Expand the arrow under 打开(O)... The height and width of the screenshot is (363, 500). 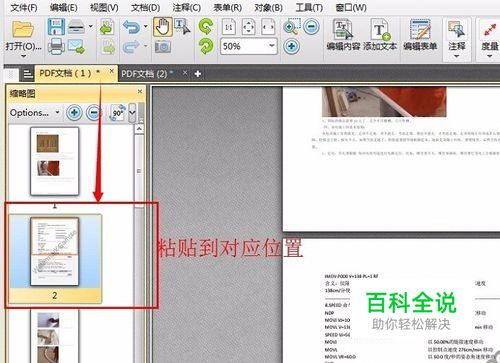[x=23, y=56]
